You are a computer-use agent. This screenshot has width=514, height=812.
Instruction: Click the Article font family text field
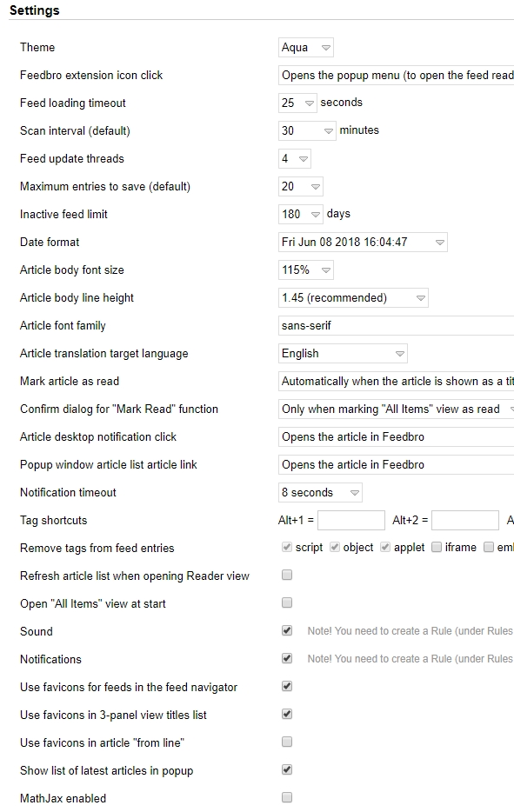tap(397, 326)
